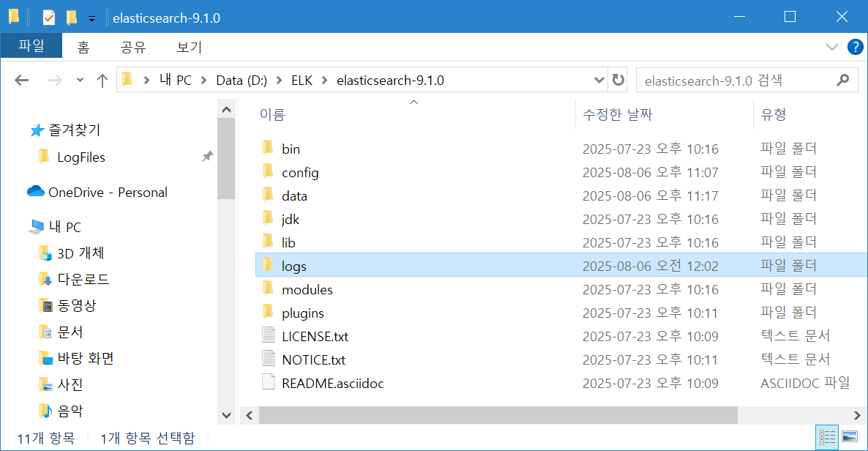Image resolution: width=868 pixels, height=451 pixels.
Task: Open the address bar history dropdown
Action: (x=599, y=81)
